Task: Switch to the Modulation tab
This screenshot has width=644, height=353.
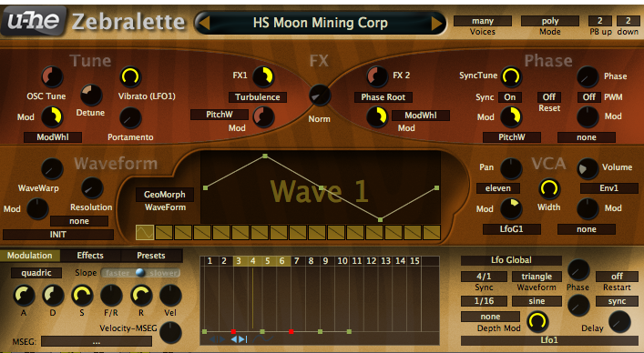Action: pyautogui.click(x=30, y=256)
